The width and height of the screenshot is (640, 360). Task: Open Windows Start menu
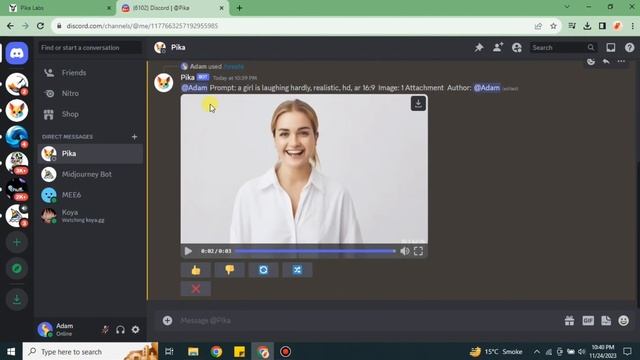click(x=11, y=351)
